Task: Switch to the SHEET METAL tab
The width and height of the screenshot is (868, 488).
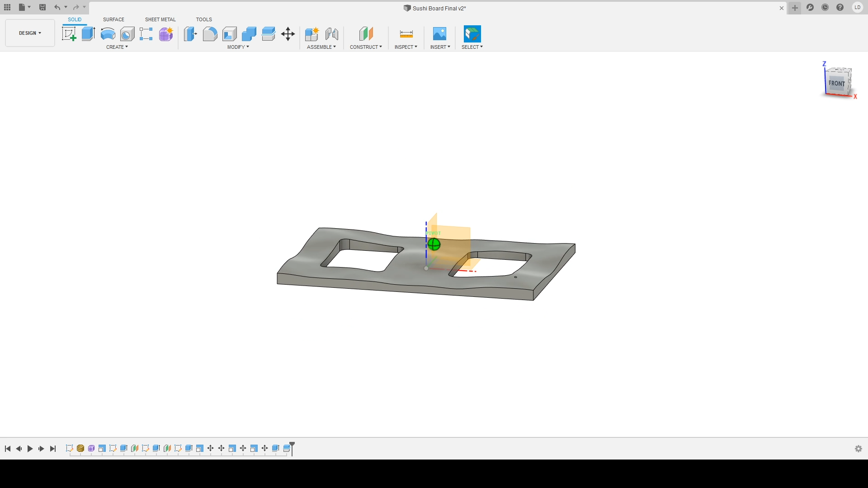Action: pyautogui.click(x=160, y=19)
